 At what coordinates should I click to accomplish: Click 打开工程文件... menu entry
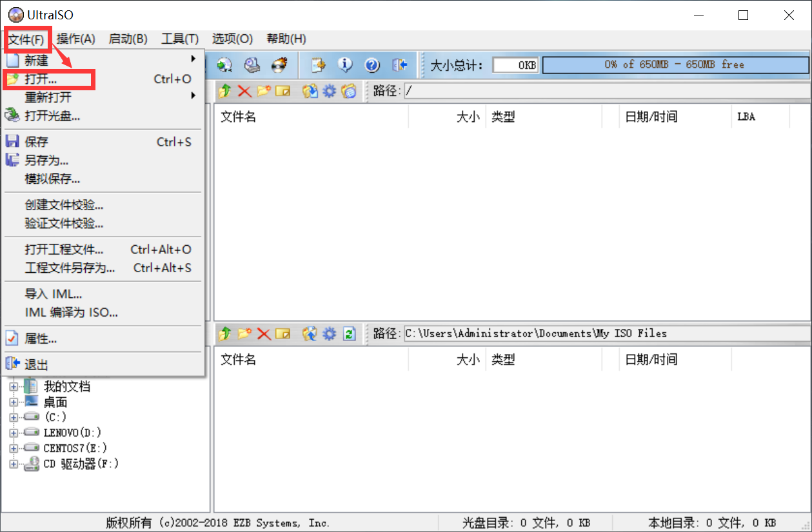103,250
